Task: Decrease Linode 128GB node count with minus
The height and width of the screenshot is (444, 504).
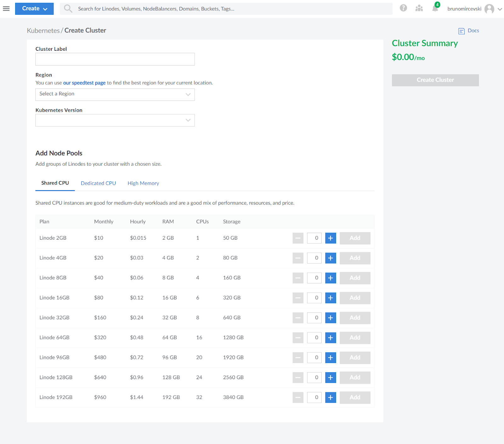Action: pos(298,378)
